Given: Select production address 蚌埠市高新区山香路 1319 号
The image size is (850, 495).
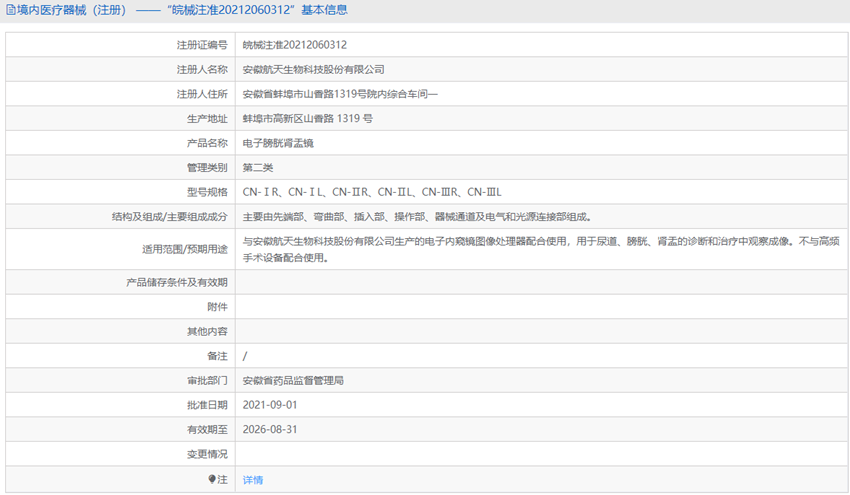Looking at the screenshot, I should (307, 118).
